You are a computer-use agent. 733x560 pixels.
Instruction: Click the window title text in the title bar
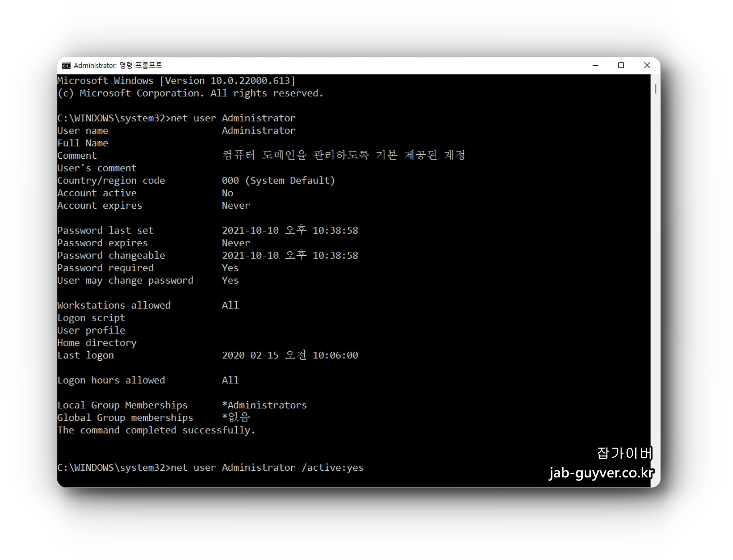[x=118, y=65]
